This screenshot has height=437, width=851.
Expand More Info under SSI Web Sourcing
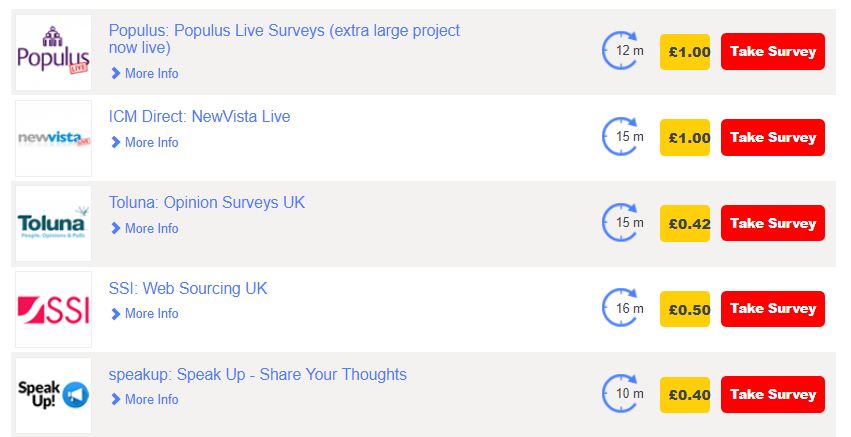(144, 314)
